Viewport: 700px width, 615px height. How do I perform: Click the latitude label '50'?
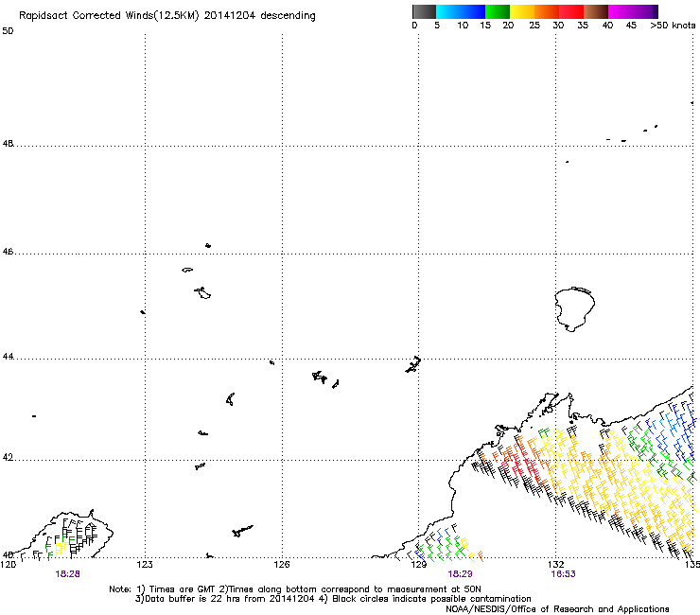click(x=8, y=31)
